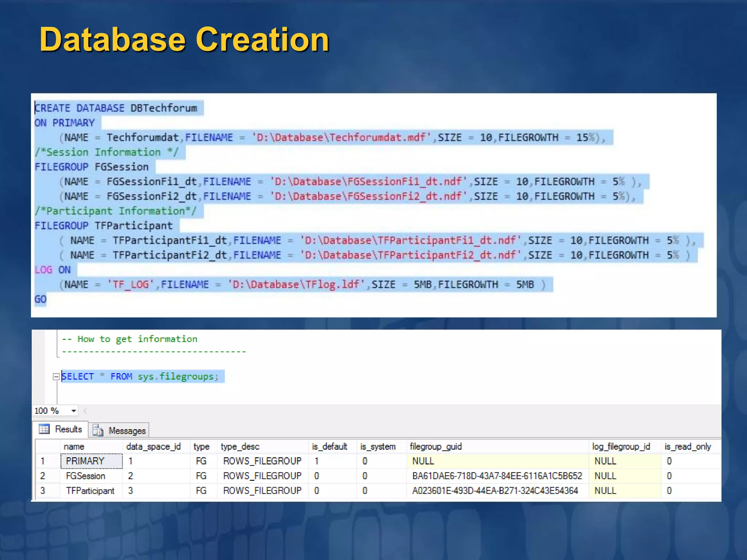Select row header number 1

point(48,461)
